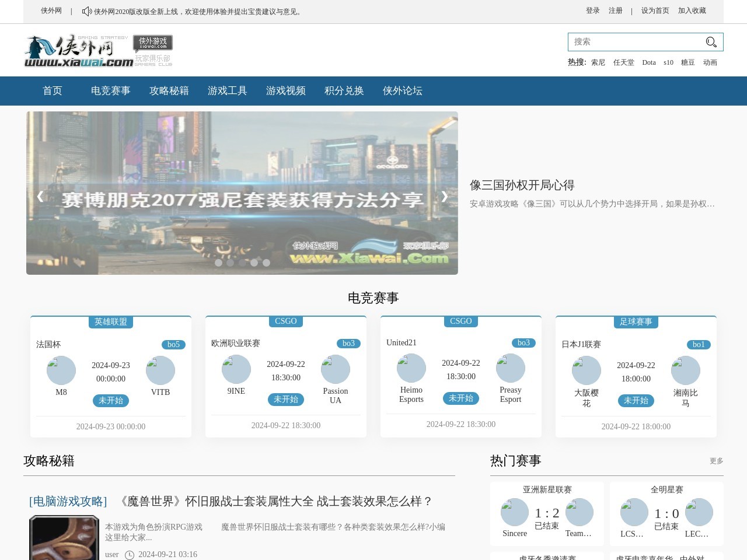Select the fifth carousel dot indicator
The width and height of the screenshot is (747, 560).
coord(266,262)
